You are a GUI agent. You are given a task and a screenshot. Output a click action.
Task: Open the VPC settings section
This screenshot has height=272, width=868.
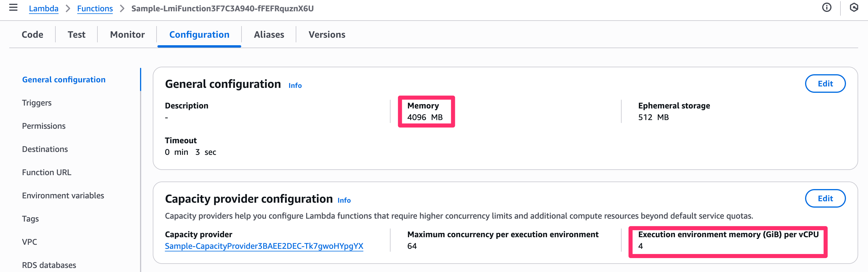[30, 242]
